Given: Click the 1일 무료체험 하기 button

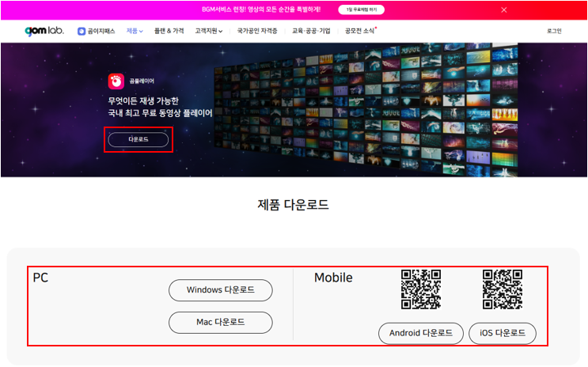Looking at the screenshot, I should (x=361, y=9).
